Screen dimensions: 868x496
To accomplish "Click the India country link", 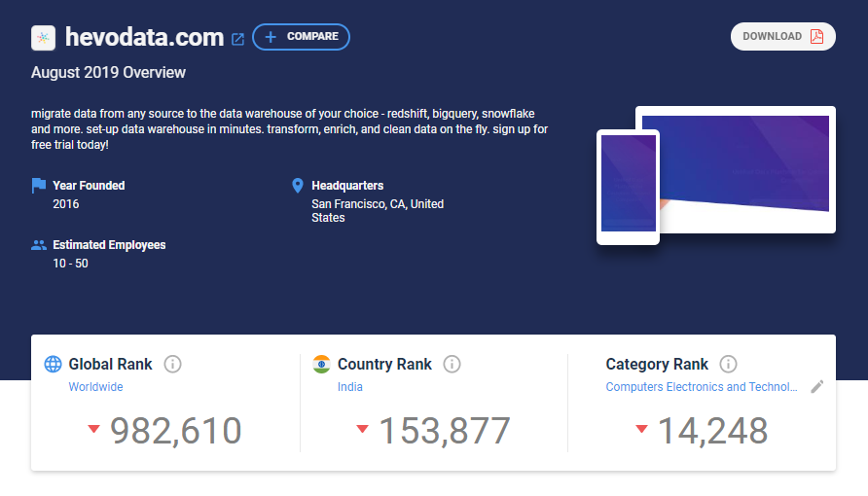I will click(x=350, y=386).
